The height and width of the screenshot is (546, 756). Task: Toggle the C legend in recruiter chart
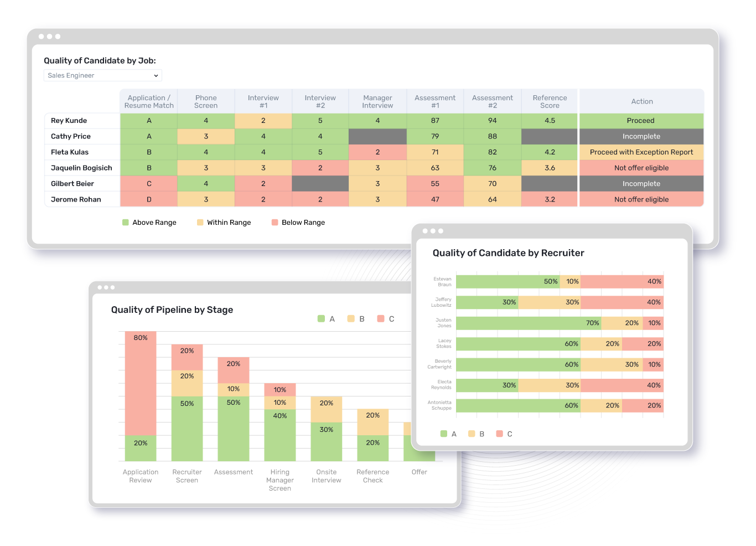point(499,434)
